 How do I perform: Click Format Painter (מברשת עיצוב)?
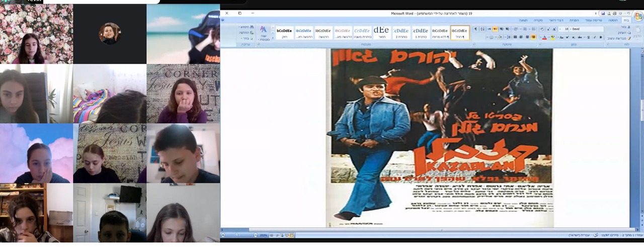(x=619, y=38)
